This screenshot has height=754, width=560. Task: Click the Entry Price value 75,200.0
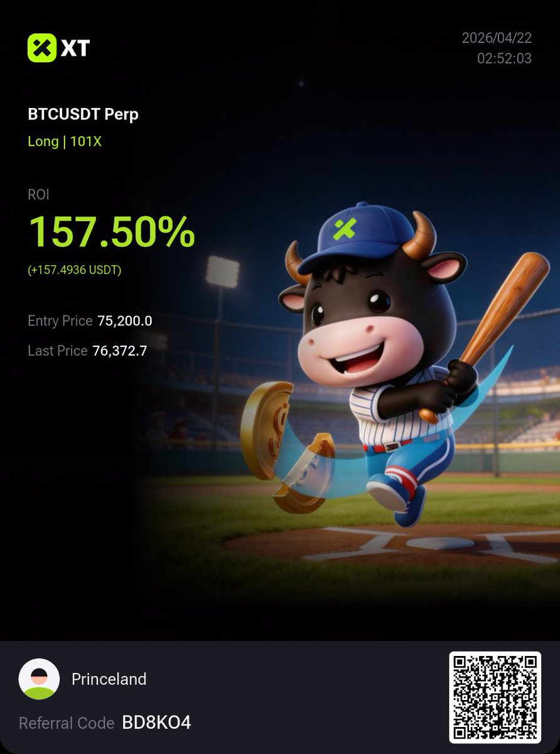point(124,321)
